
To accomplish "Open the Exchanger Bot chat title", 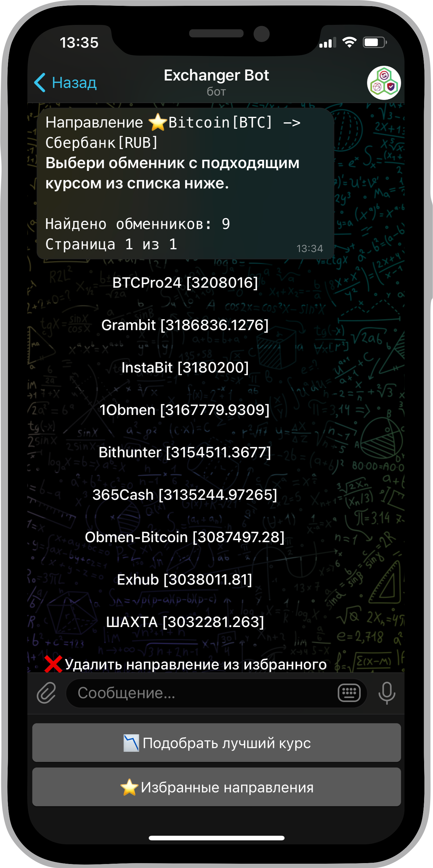I will (216, 76).
